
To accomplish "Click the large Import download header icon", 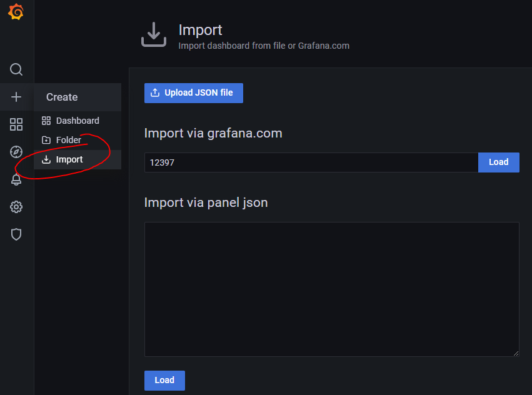I will click(x=154, y=34).
